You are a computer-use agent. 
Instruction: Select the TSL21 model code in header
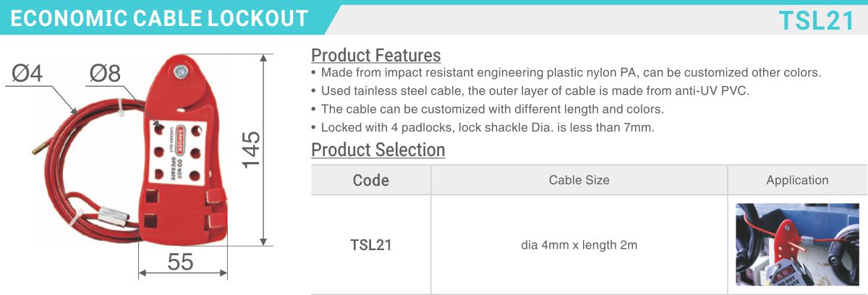pos(816,20)
